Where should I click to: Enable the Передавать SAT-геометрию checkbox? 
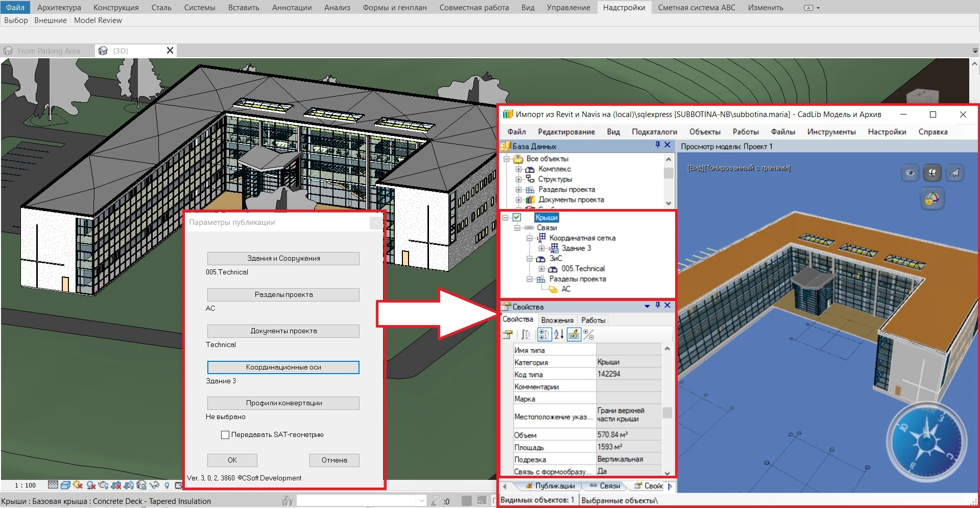[x=225, y=435]
